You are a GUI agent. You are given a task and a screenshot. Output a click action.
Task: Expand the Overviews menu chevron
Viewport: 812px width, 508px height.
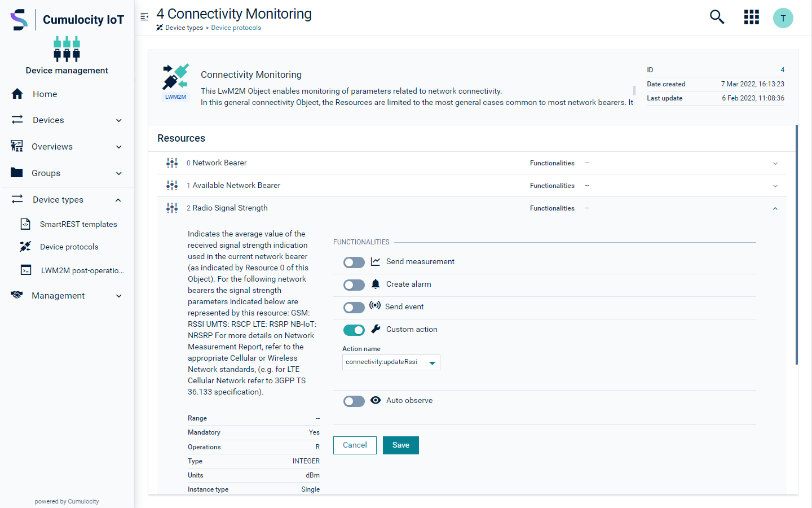pyautogui.click(x=119, y=147)
